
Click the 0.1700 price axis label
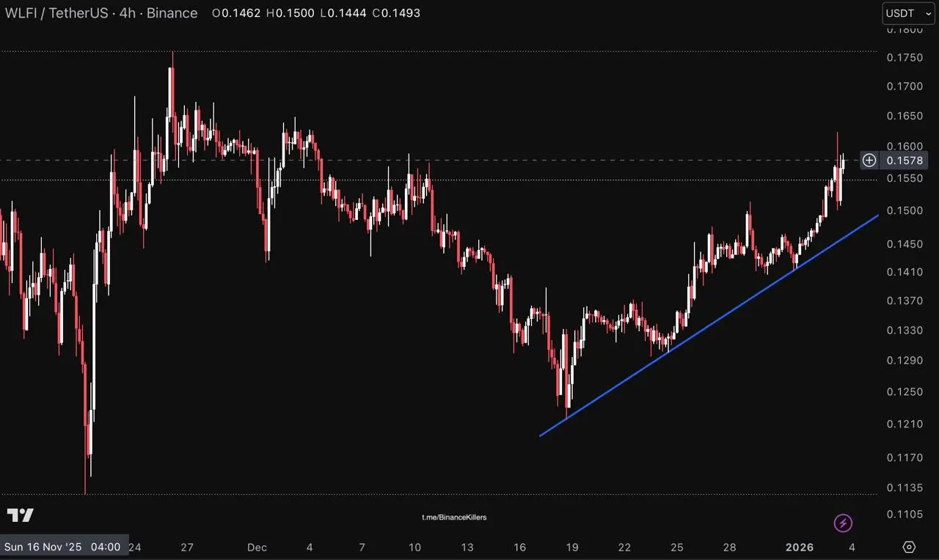click(x=905, y=86)
